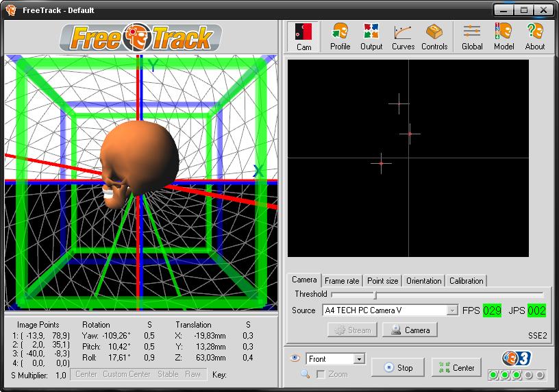The image size is (559, 392).
Task: Select the Center output mode label
Action: (x=86, y=374)
